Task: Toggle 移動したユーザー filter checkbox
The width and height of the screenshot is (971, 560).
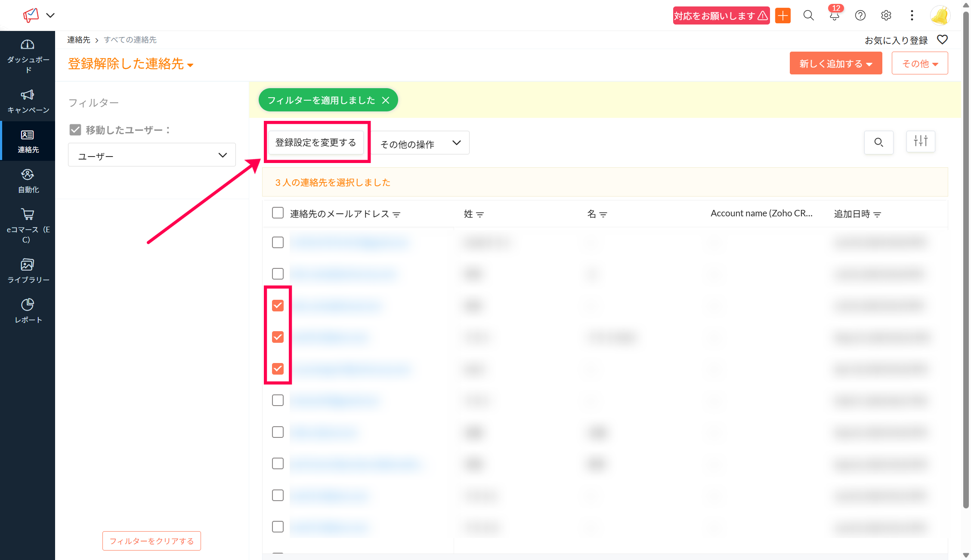Action: 75,130
